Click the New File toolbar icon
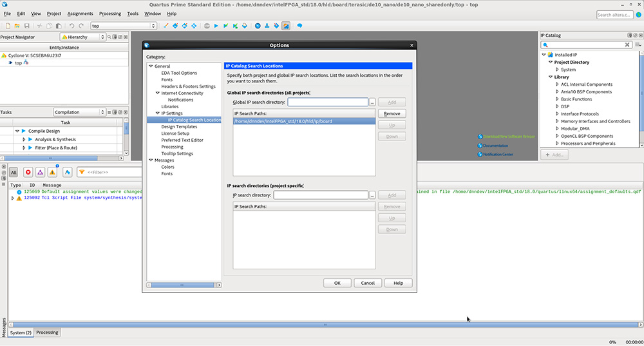The width and height of the screenshot is (644, 346). pyautogui.click(x=8, y=26)
